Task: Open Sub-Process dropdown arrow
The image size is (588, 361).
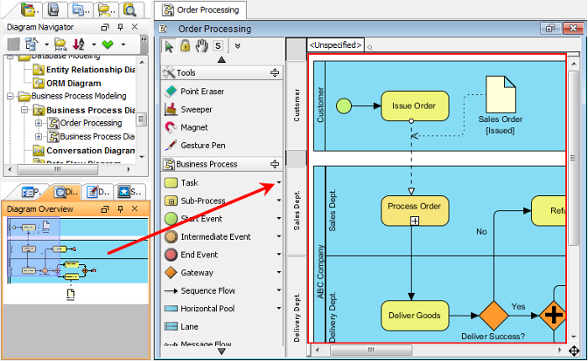Action: point(279,200)
